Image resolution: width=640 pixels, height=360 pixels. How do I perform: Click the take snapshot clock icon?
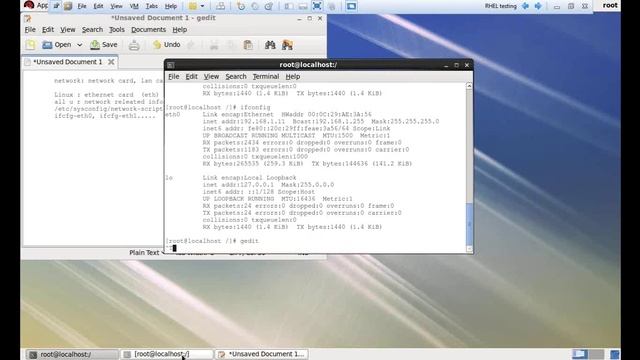coord(241,6)
